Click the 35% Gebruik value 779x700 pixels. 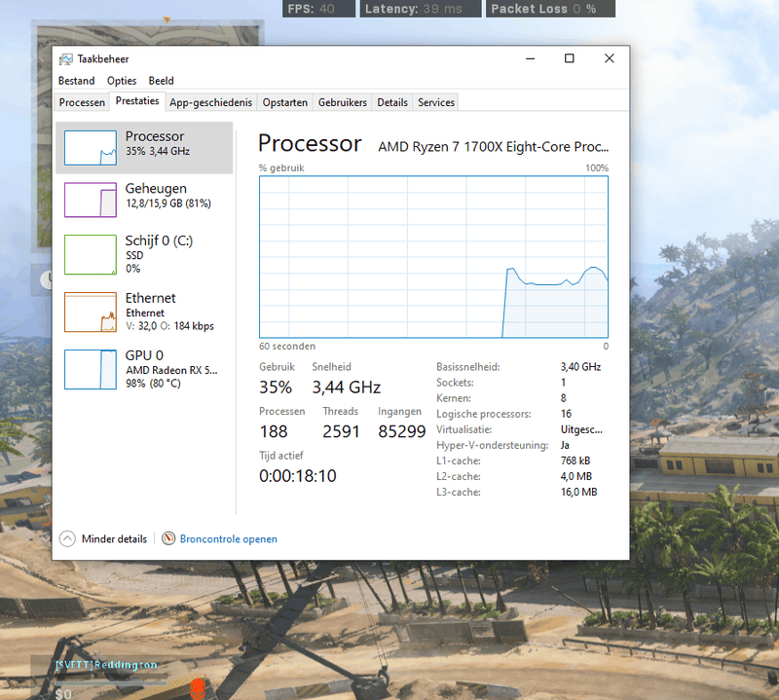click(x=276, y=387)
